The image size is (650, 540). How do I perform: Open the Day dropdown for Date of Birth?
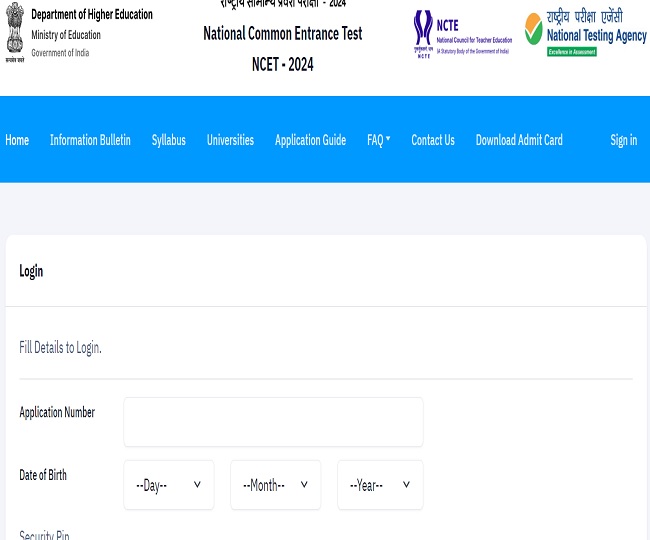coord(168,485)
